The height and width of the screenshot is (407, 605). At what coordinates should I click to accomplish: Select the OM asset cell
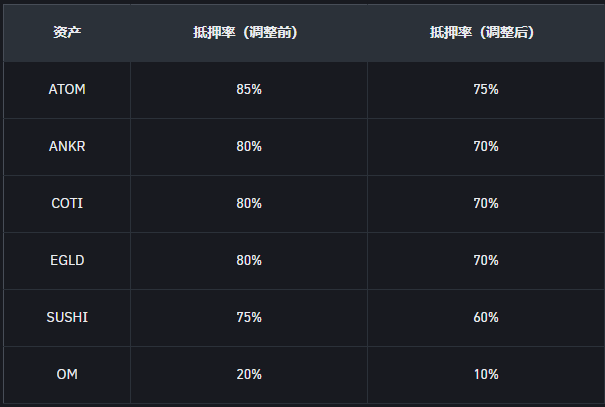click(x=67, y=374)
